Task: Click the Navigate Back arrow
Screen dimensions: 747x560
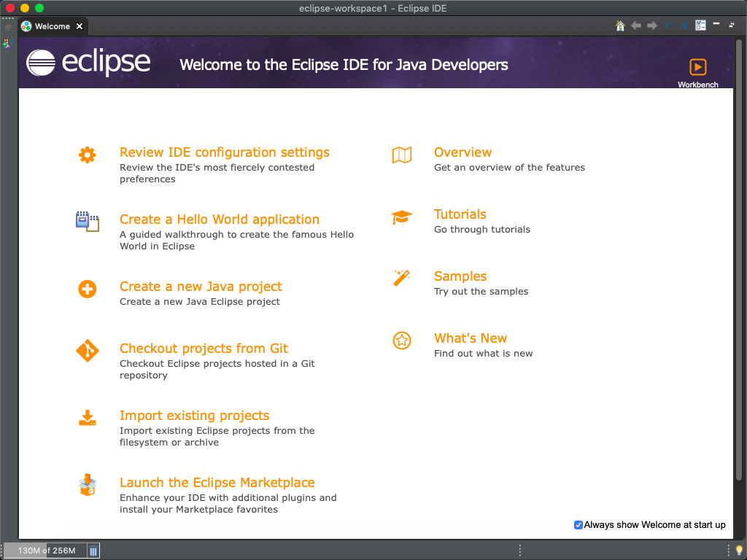Action: point(636,26)
